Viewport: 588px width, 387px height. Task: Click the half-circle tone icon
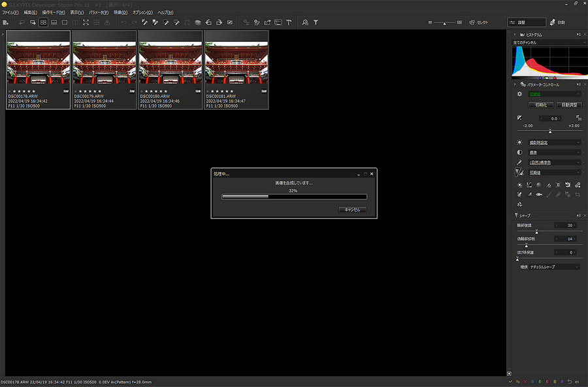pyautogui.click(x=520, y=152)
